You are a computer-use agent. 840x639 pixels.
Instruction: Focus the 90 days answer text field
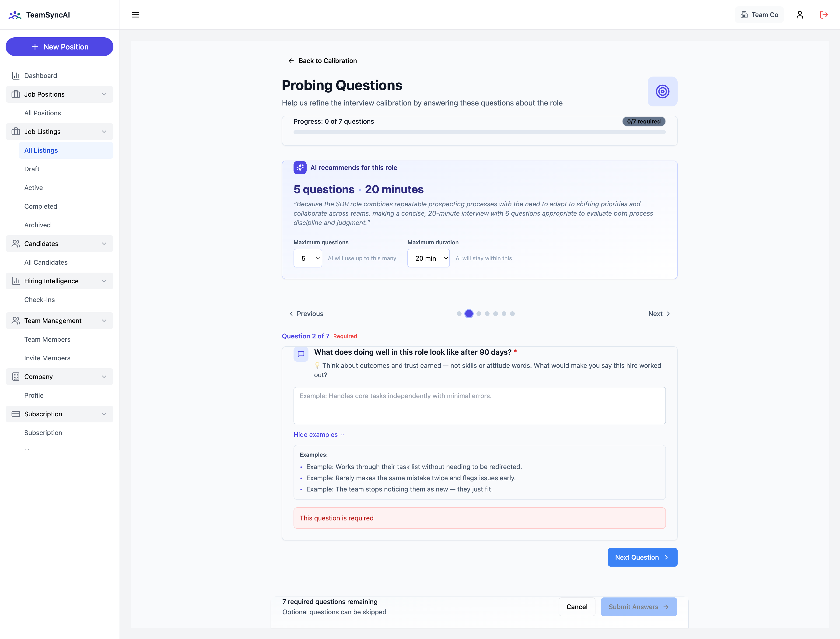point(479,405)
